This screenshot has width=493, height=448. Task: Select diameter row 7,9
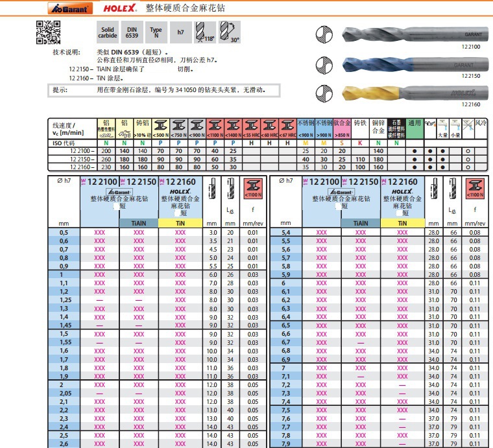click(379, 443)
